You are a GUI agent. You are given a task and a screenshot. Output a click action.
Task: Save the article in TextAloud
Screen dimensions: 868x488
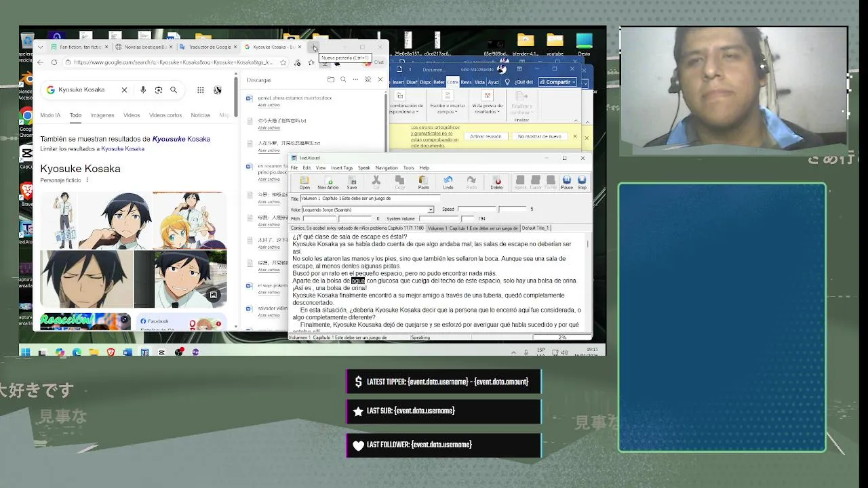click(351, 182)
